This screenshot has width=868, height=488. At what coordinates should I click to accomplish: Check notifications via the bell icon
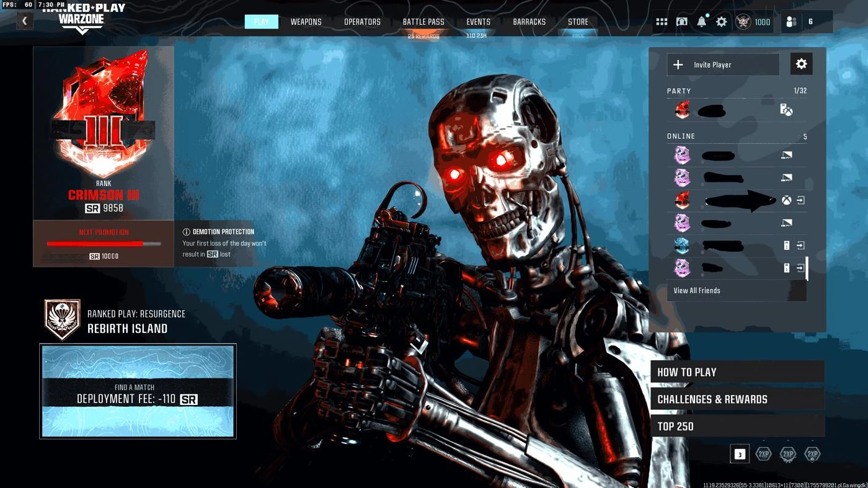point(701,22)
